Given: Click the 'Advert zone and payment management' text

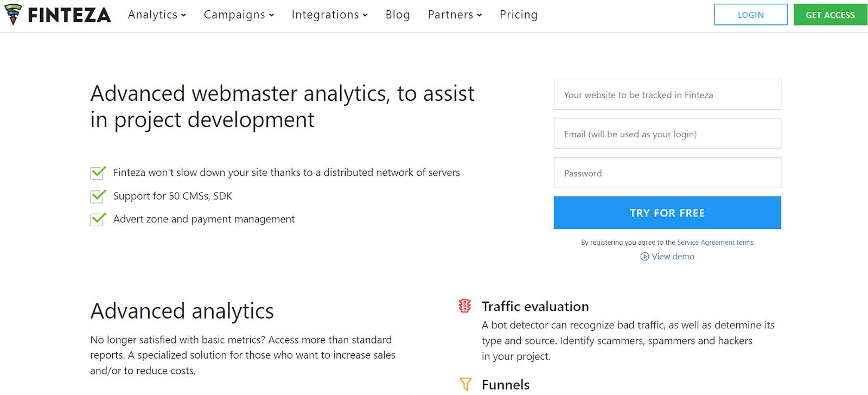Looking at the screenshot, I should pyautogui.click(x=204, y=219).
